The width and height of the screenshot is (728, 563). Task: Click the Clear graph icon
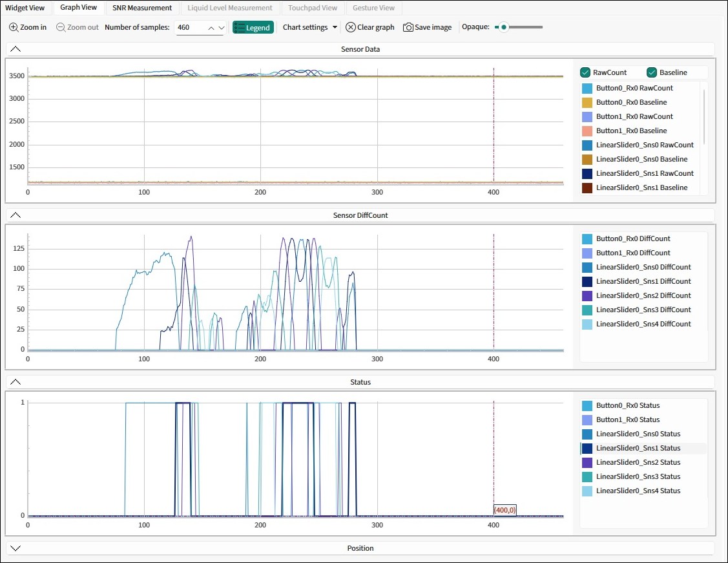click(x=351, y=28)
